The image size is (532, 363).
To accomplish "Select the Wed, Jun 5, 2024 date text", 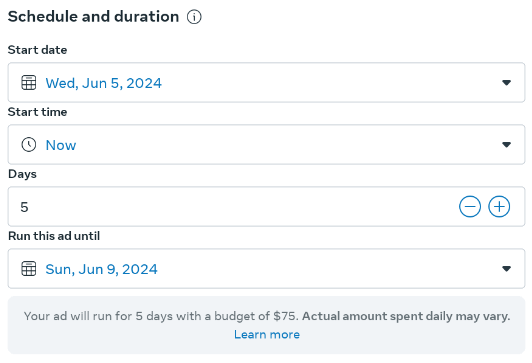I will pyautogui.click(x=103, y=83).
